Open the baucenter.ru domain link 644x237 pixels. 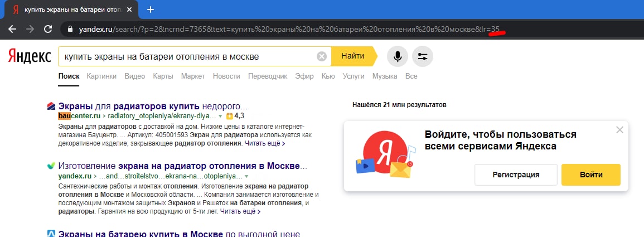pyautogui.click(x=79, y=116)
